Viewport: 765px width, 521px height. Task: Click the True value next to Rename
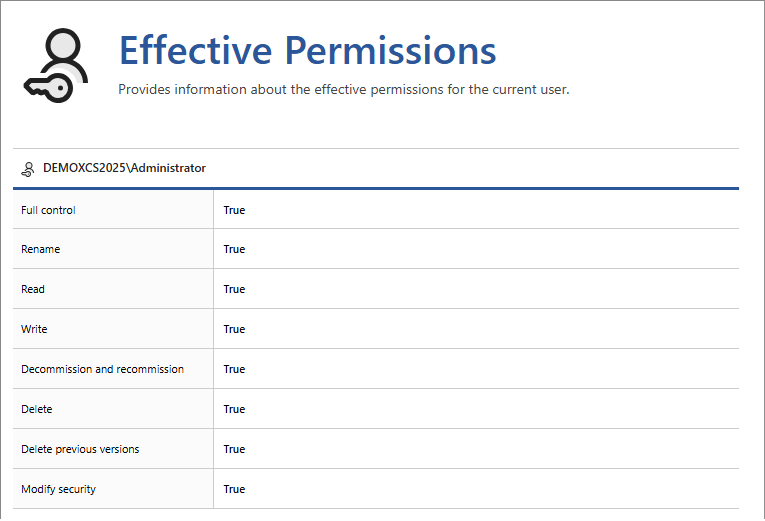coord(234,249)
